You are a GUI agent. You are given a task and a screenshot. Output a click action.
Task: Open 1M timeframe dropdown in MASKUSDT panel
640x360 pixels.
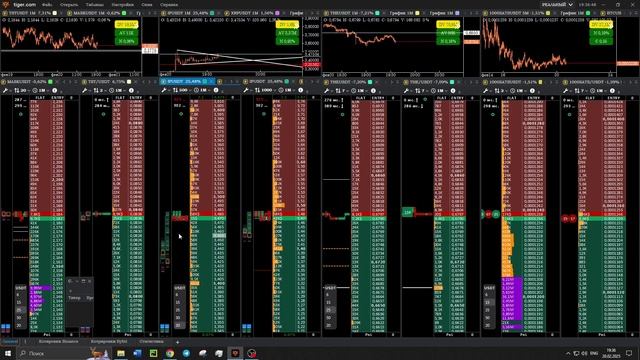(40, 90)
